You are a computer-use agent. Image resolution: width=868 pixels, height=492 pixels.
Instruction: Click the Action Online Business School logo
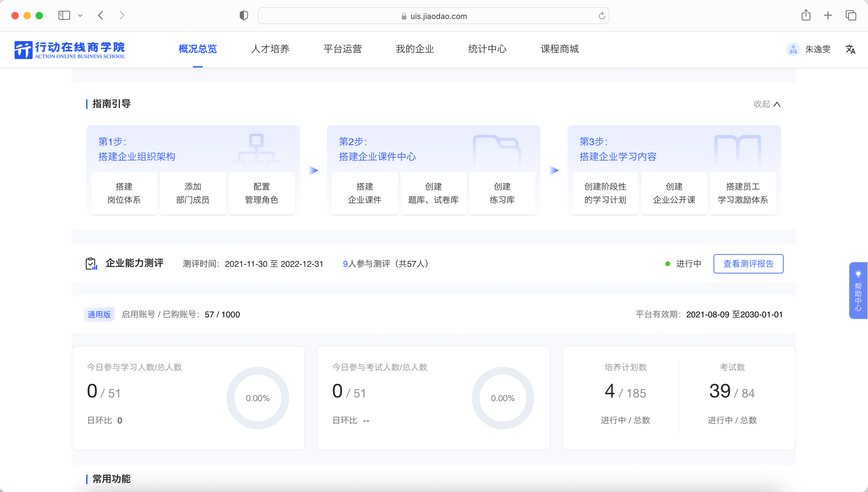point(70,50)
